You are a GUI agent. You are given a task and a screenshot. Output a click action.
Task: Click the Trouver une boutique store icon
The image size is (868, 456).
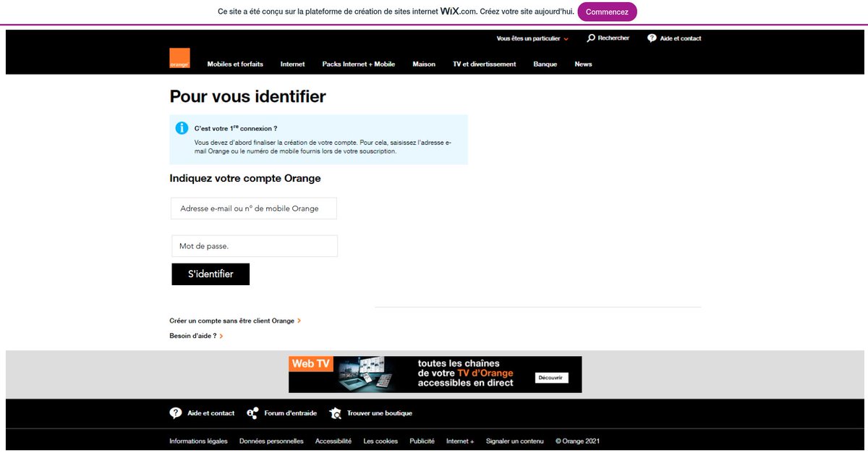[335, 413]
